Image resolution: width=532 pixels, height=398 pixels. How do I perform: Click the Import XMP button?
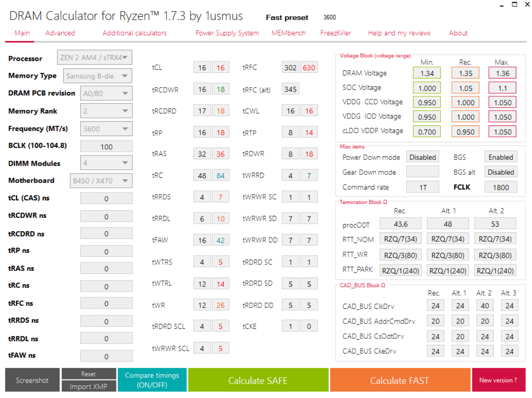coord(88,386)
